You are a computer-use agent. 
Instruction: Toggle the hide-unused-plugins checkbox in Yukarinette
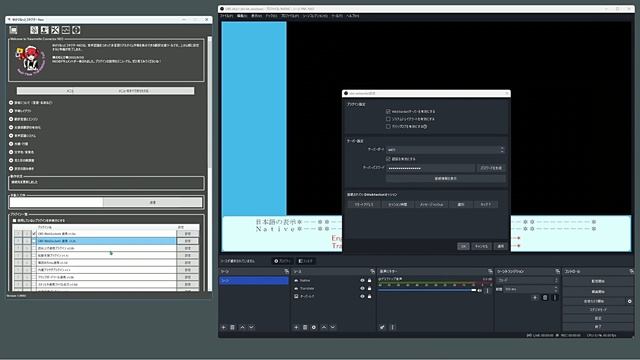click(x=15, y=220)
